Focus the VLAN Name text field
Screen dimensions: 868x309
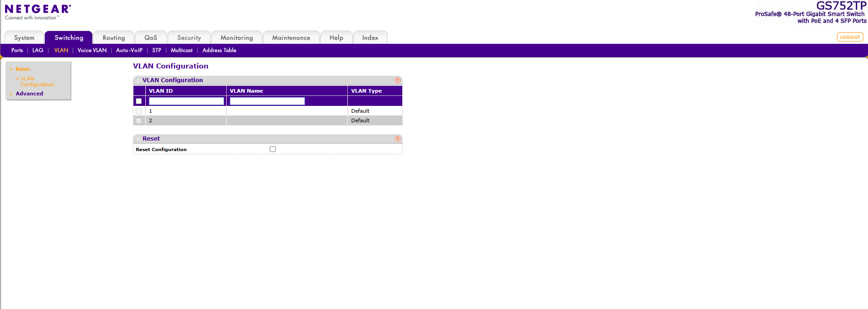pos(267,101)
